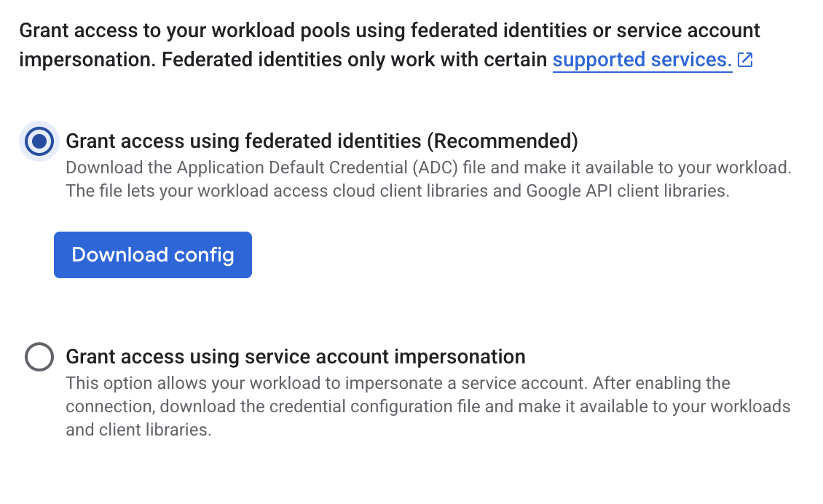823x504 pixels.
Task: Click the 'connection, download the credential configuration file' line
Action: (428, 406)
